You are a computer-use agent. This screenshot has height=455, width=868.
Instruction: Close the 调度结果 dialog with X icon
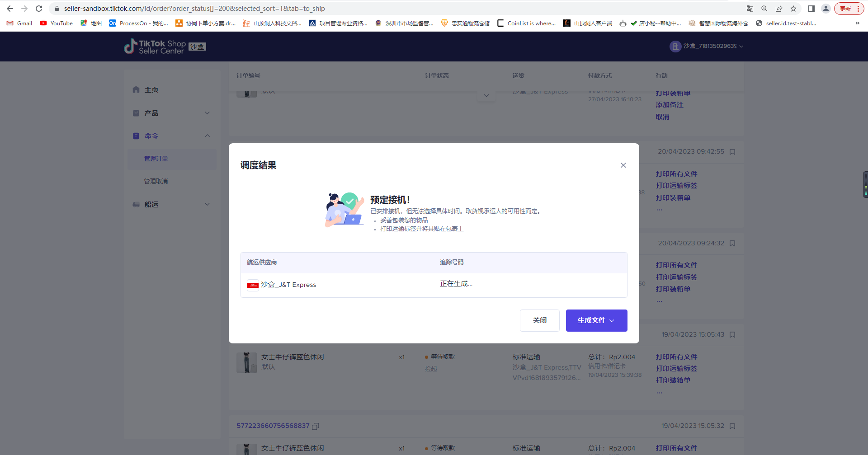click(x=623, y=165)
